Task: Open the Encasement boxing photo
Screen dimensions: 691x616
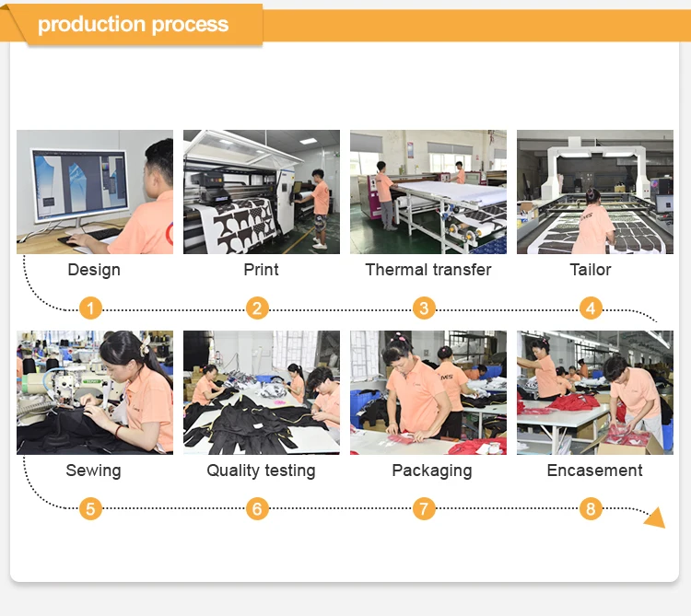Action: pyautogui.click(x=595, y=393)
